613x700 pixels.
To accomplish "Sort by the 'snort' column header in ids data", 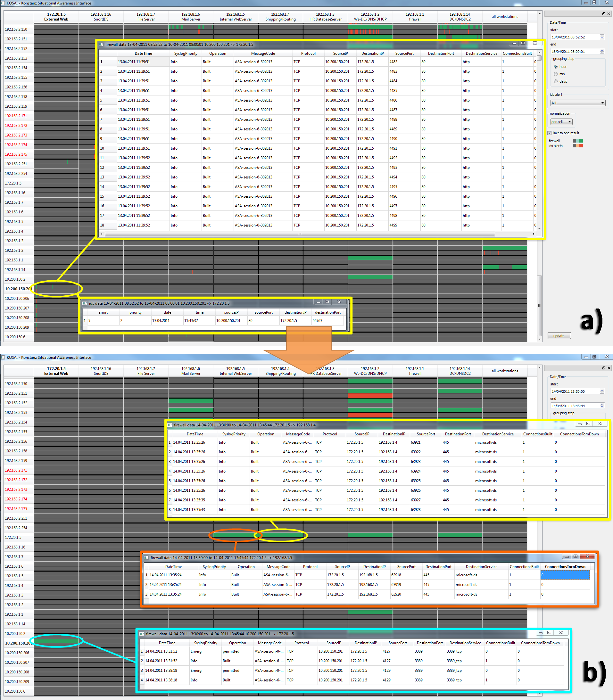I will pyautogui.click(x=103, y=312).
